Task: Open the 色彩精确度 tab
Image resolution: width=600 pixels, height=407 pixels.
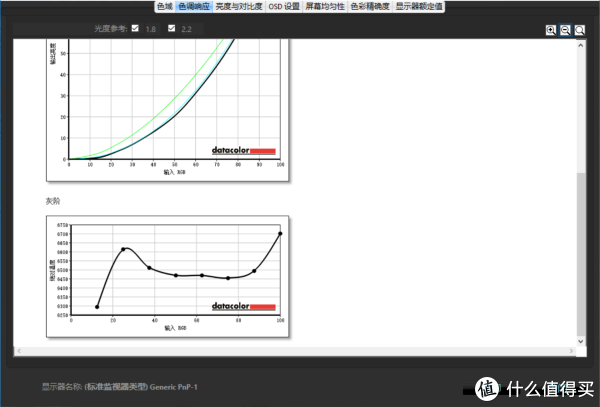Action: [370, 6]
